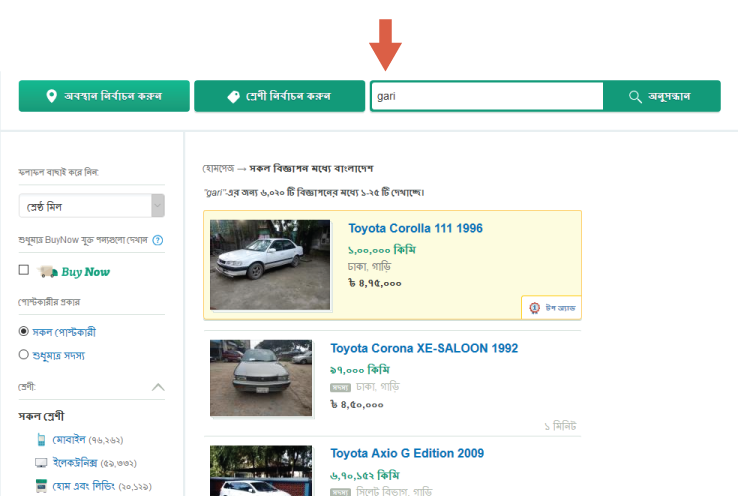The width and height of the screenshot is (738, 496).
Task: Click the ৳ ৪,৫০,০০০ price
Action: pos(357,405)
